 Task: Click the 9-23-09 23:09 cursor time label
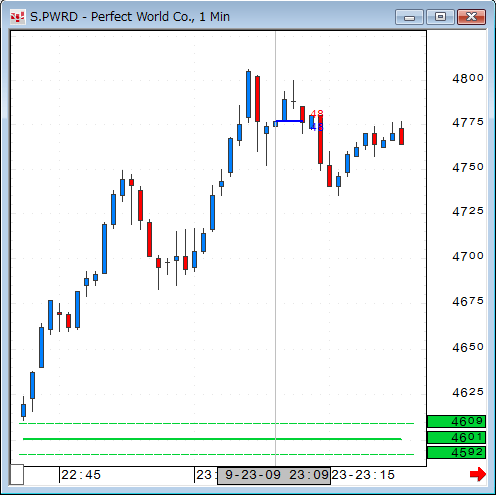click(274, 475)
